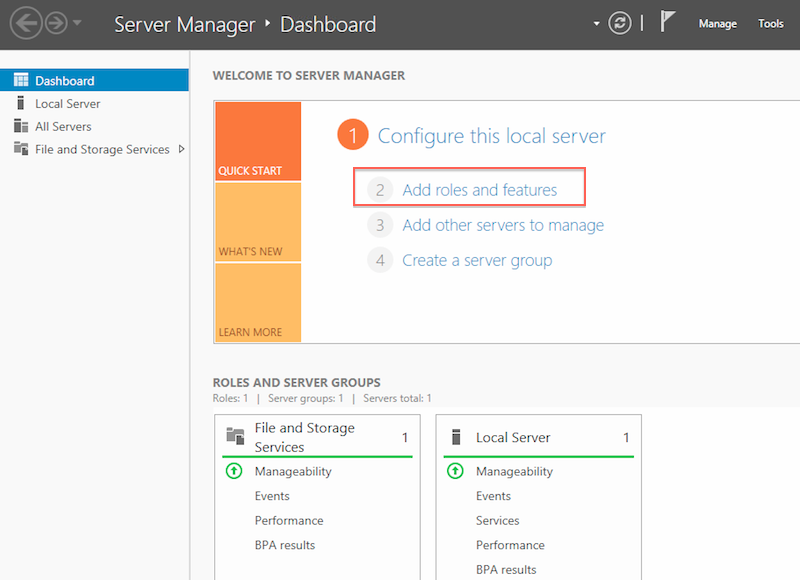The height and width of the screenshot is (580, 800).
Task: Open the Manage menu
Action: coord(718,23)
